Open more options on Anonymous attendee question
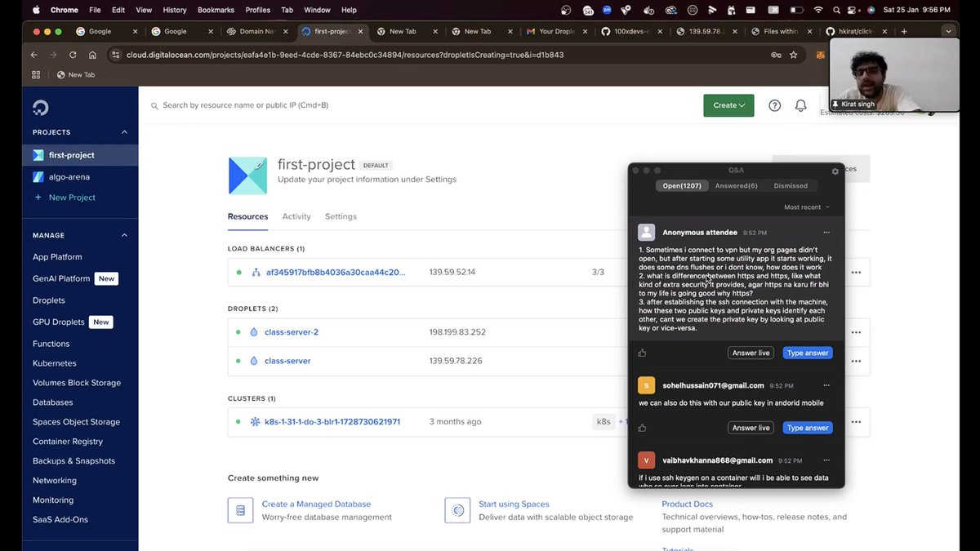 [x=826, y=233]
